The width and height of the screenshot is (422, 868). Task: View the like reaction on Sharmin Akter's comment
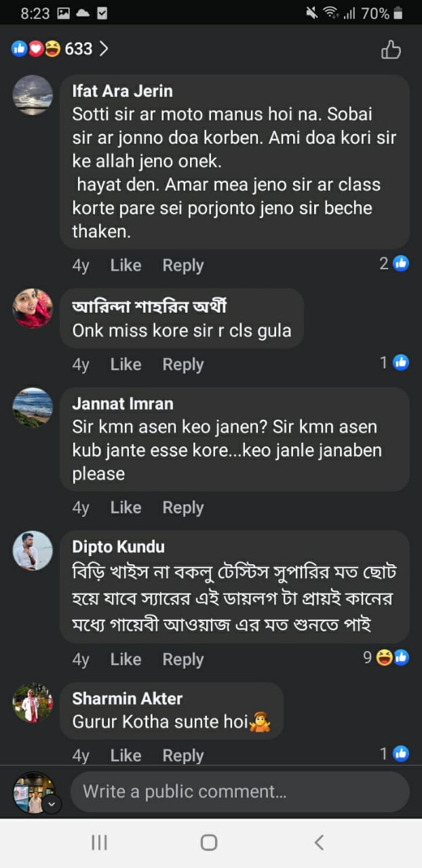pyautogui.click(x=394, y=753)
